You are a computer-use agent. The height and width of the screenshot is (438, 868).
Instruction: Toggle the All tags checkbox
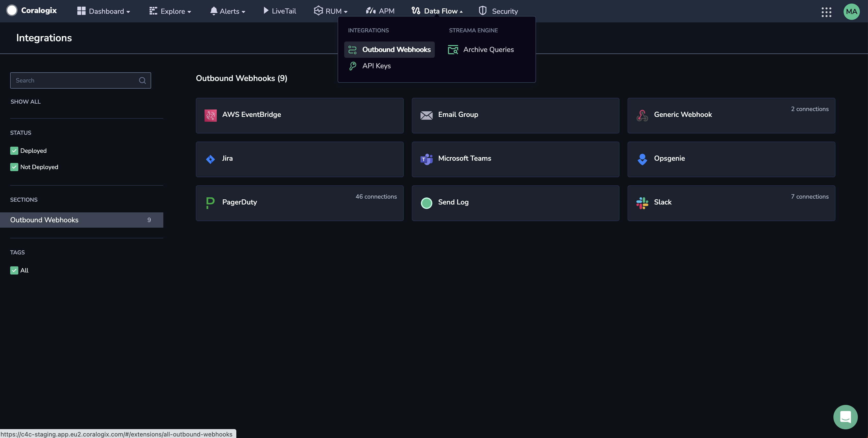14,270
